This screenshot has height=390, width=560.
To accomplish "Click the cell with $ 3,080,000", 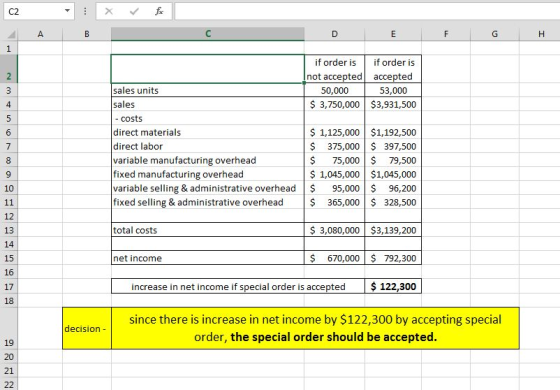I will (334, 230).
